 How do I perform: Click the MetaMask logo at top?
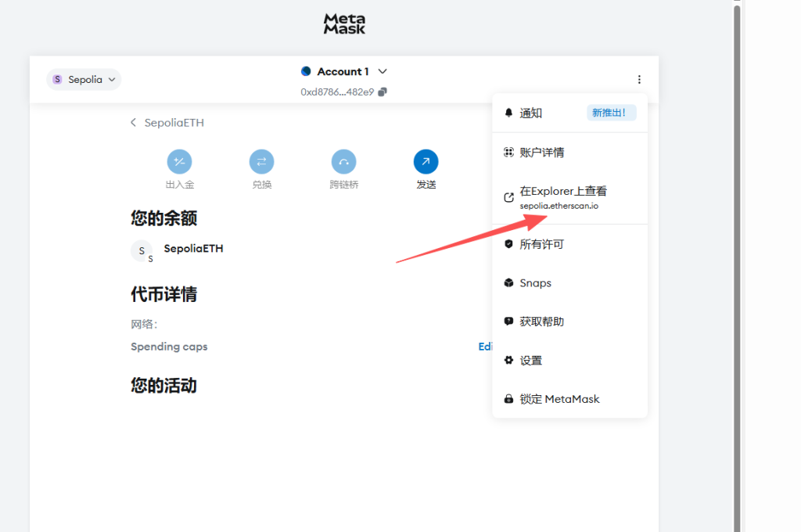coord(344,23)
